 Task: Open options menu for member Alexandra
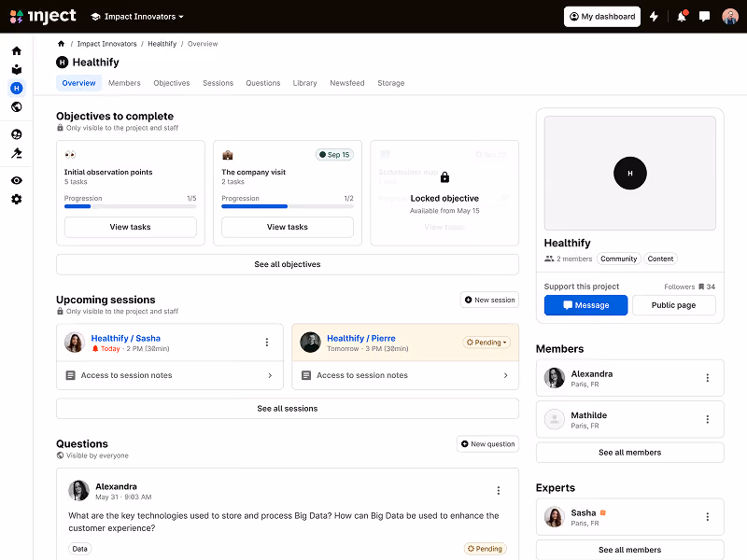point(708,378)
